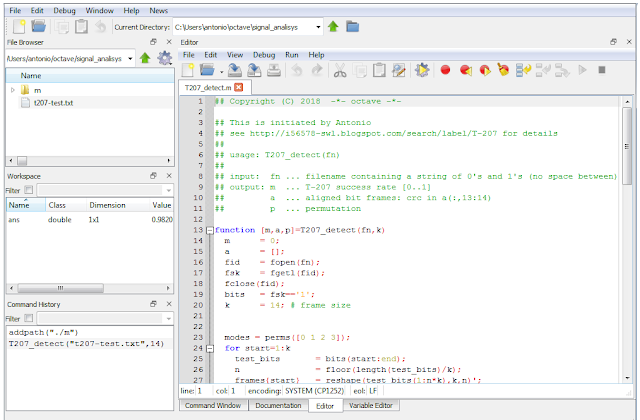
Task: Open file via main toolbar folder icon
Action: pos(38,27)
